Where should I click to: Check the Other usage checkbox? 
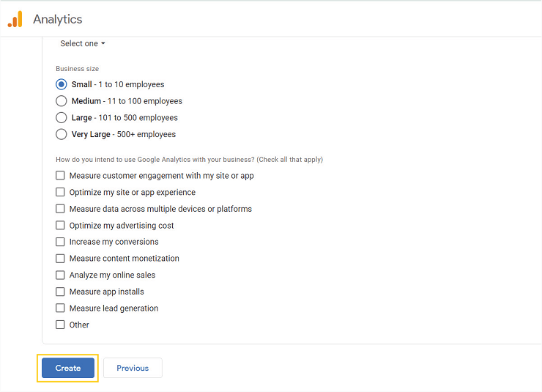tap(60, 325)
